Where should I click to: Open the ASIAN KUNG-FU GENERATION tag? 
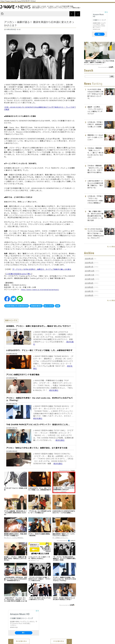click(17, 306)
